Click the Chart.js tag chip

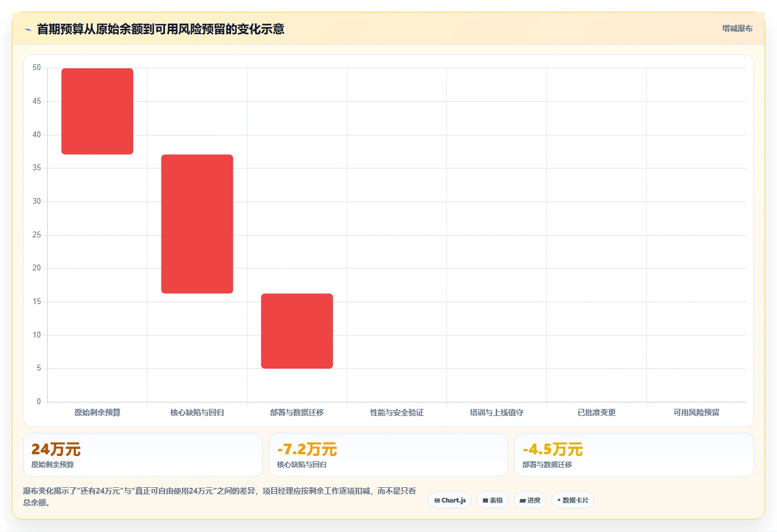(450, 500)
